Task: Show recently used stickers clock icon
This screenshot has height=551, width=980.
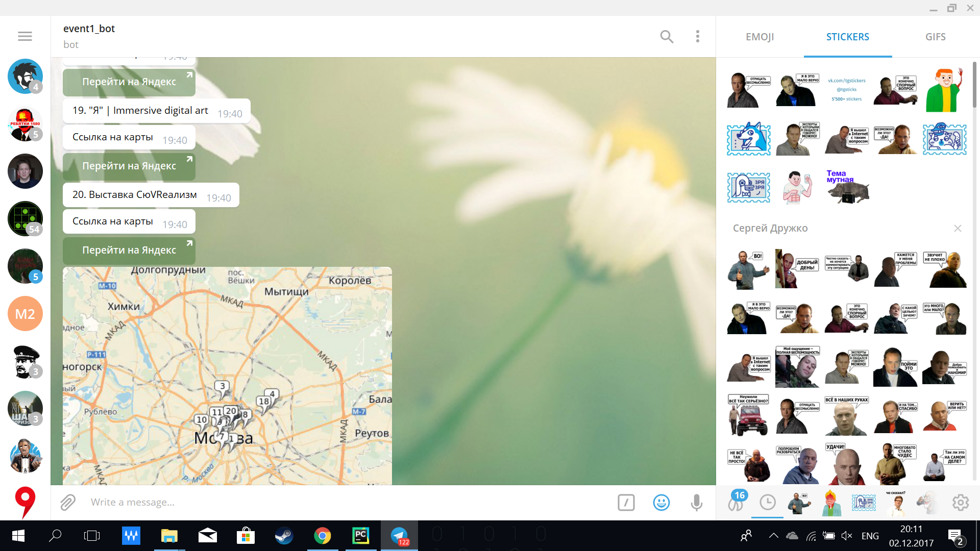Action: (x=767, y=503)
